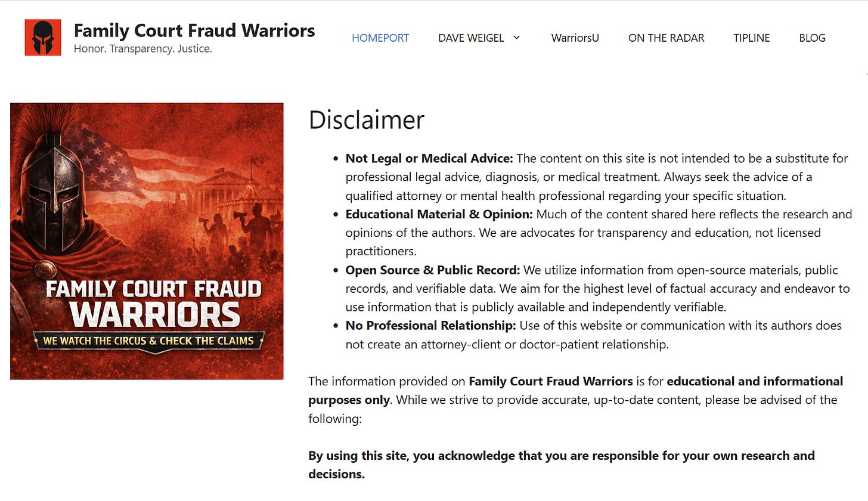Visit the TIPLINE page
The image size is (868, 501).
(752, 38)
